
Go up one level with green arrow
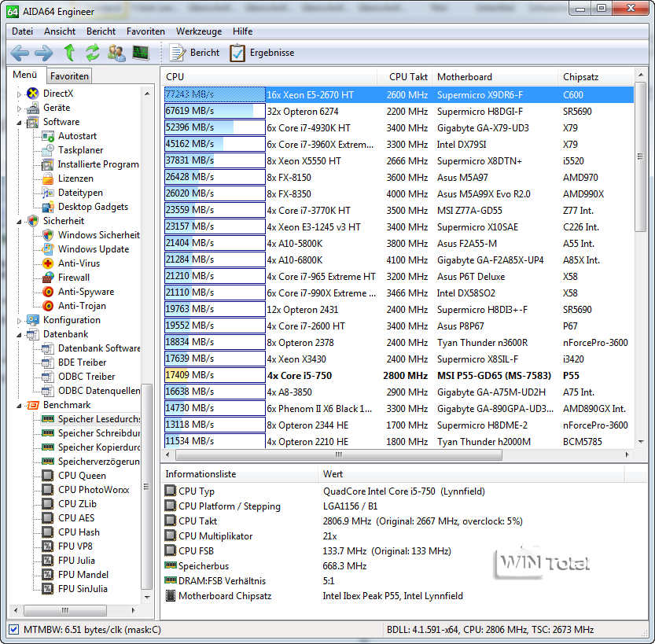coord(69,53)
